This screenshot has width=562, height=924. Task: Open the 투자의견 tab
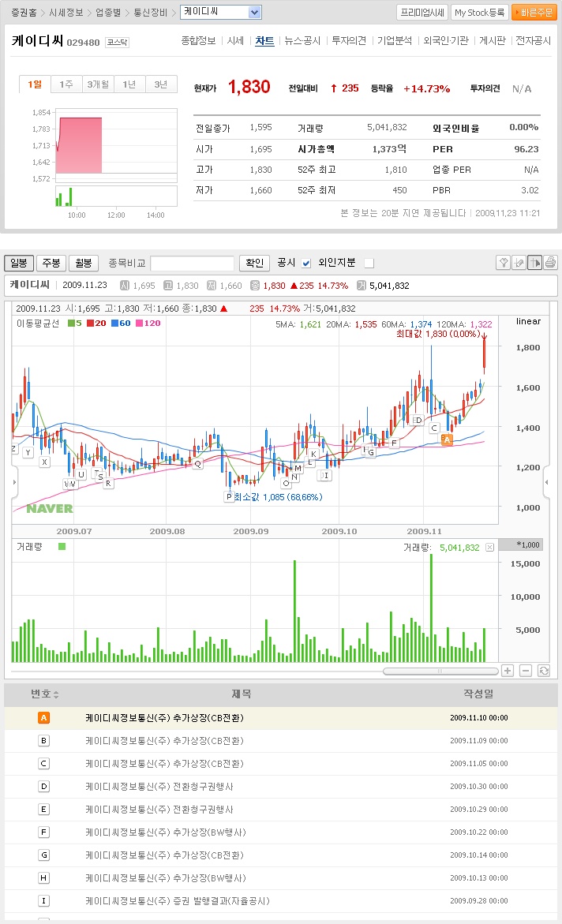click(x=349, y=41)
